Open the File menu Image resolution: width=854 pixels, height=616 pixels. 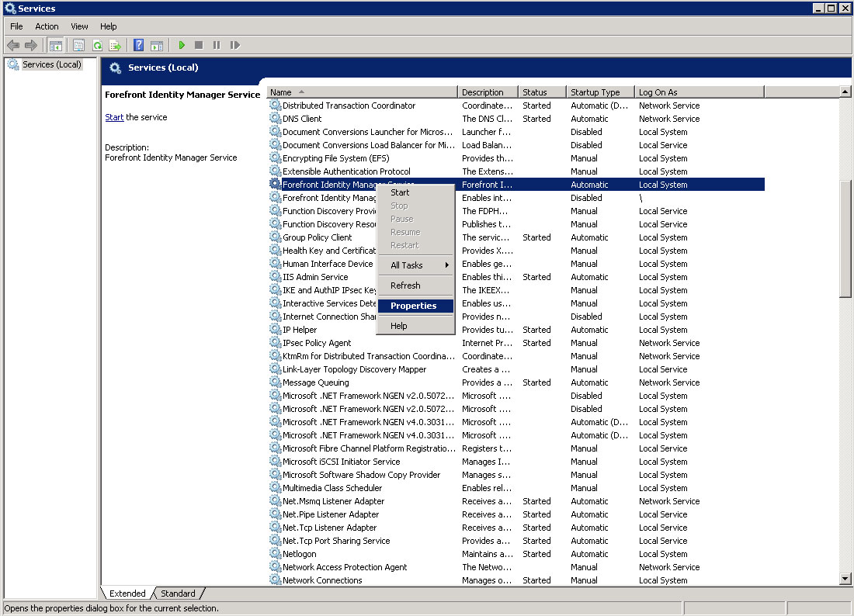(x=16, y=26)
